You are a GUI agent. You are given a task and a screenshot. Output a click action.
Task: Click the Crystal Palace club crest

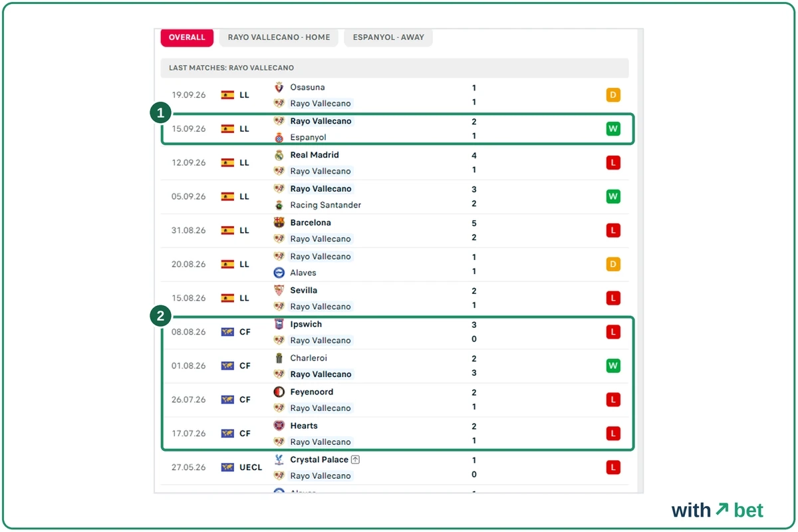279,460
